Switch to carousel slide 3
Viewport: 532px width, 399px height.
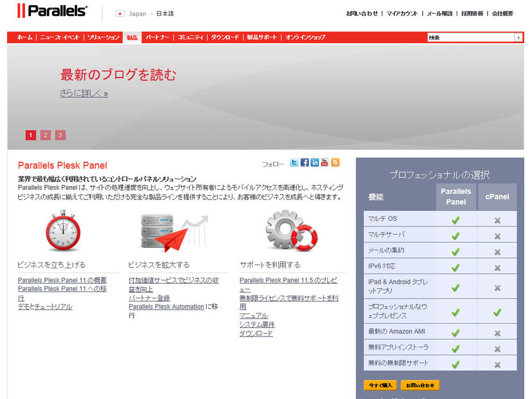pos(59,135)
